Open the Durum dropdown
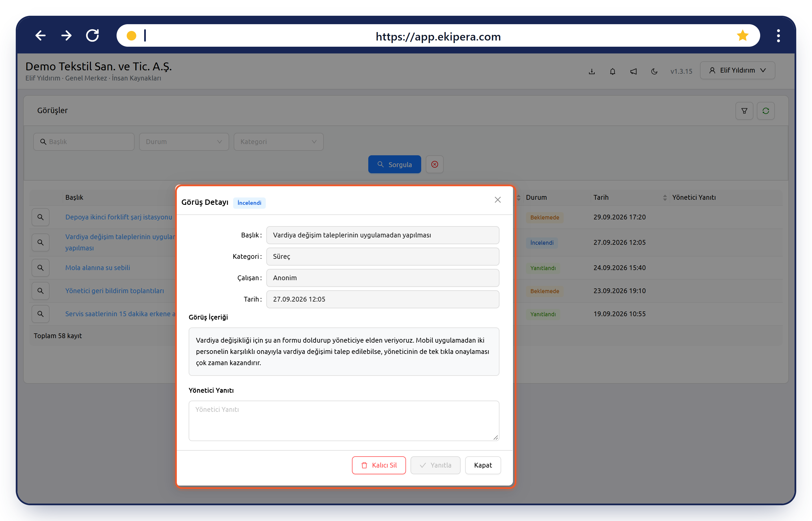 pyautogui.click(x=184, y=142)
